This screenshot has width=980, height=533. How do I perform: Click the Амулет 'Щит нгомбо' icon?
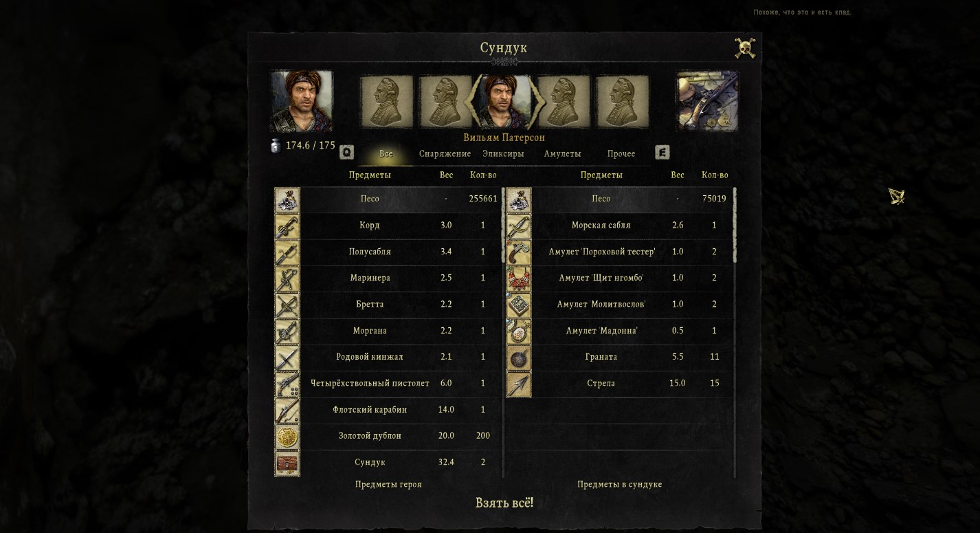[519, 279]
